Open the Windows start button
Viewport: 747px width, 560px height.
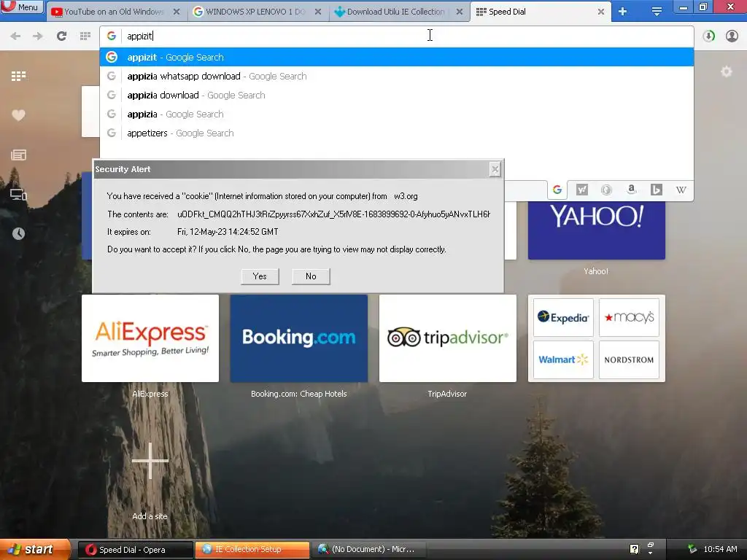(35, 550)
